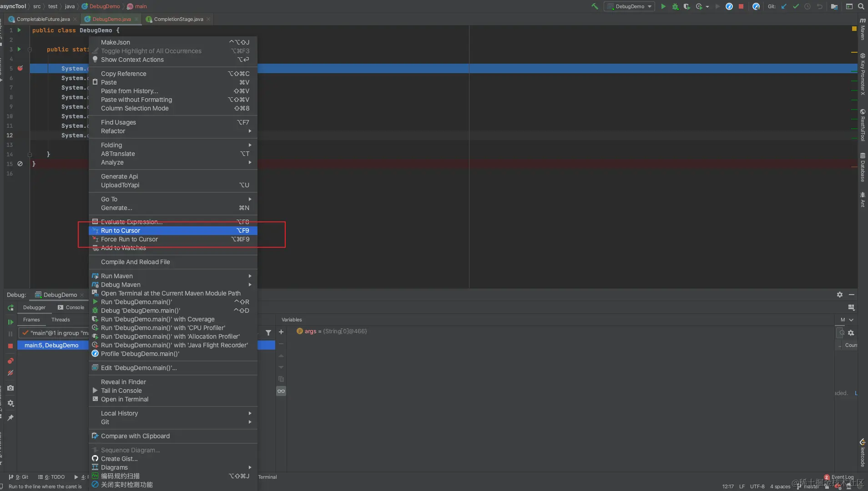The height and width of the screenshot is (491, 868).
Task: Hide the Debug tool window minimize icon
Action: [x=852, y=295]
